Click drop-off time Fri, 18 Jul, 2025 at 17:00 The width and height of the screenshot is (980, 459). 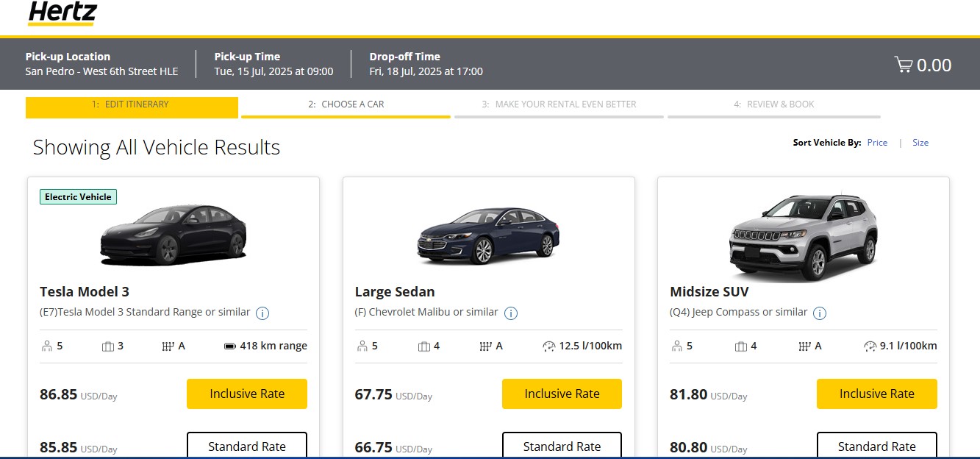(x=426, y=71)
